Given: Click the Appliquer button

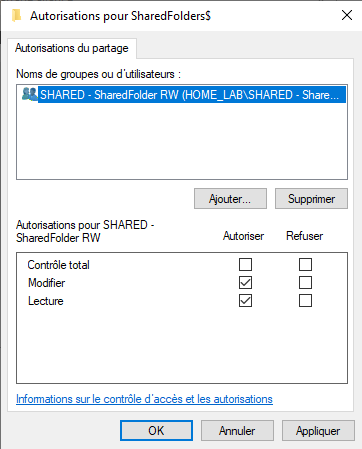Looking at the screenshot, I should [318, 431].
